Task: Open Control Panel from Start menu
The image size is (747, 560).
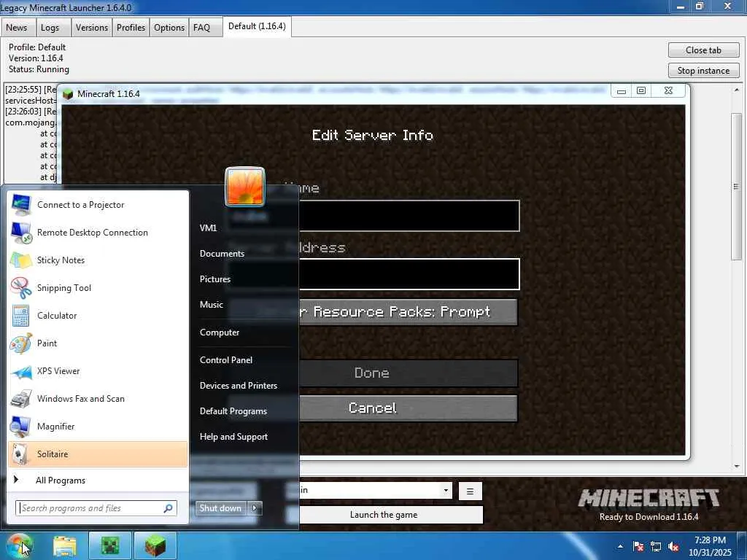Action: click(226, 360)
